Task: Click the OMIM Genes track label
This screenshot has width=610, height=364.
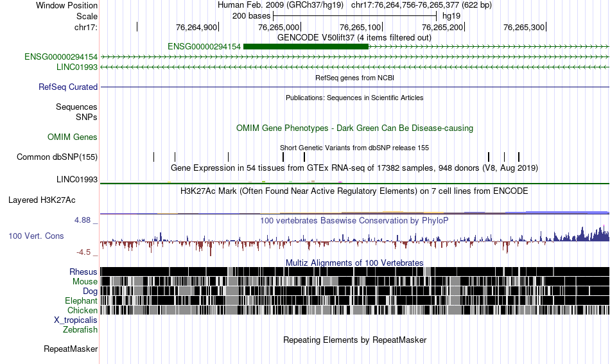Action: pyautogui.click(x=73, y=137)
